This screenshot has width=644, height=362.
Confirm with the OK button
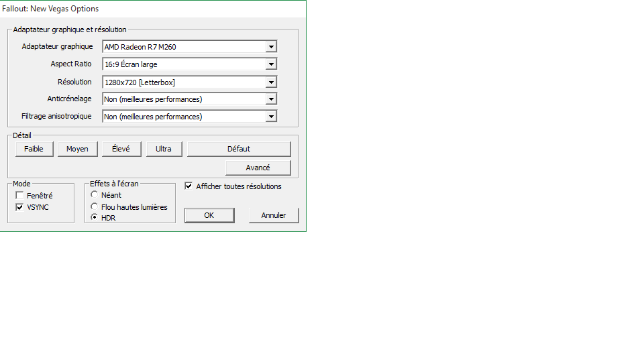pos(209,215)
